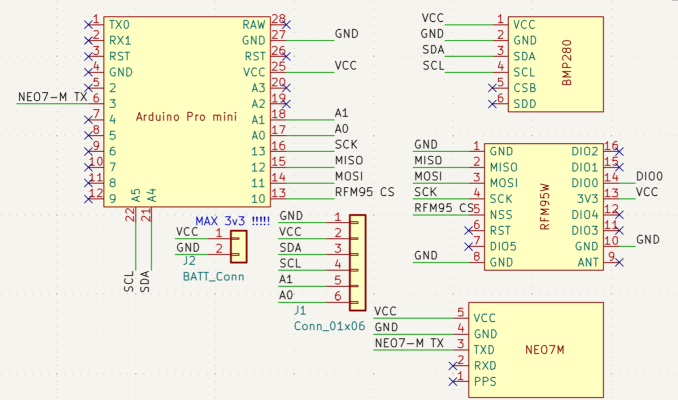The width and height of the screenshot is (678, 400).
Task: Select the blue 'MAX 3v3 !!!!!' note
Action: click(x=233, y=221)
